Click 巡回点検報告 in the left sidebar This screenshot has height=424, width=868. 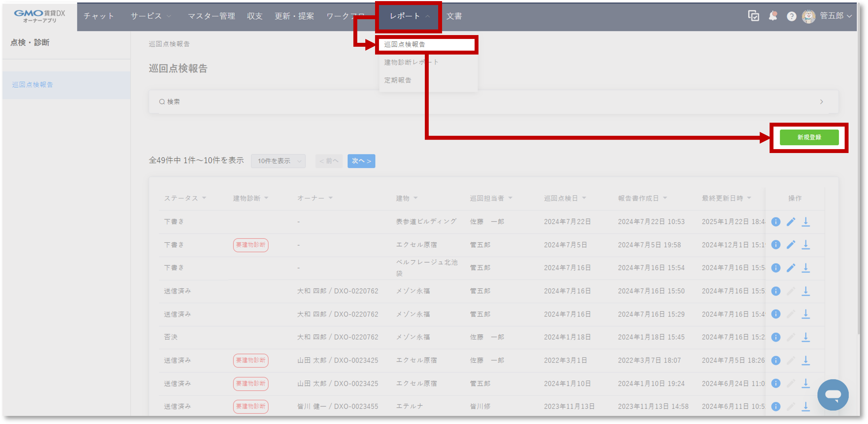pyautogui.click(x=33, y=85)
